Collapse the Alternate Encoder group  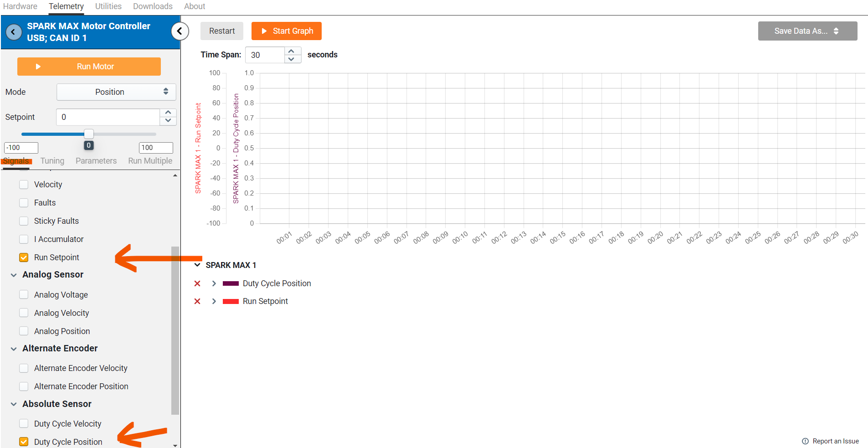click(14, 349)
